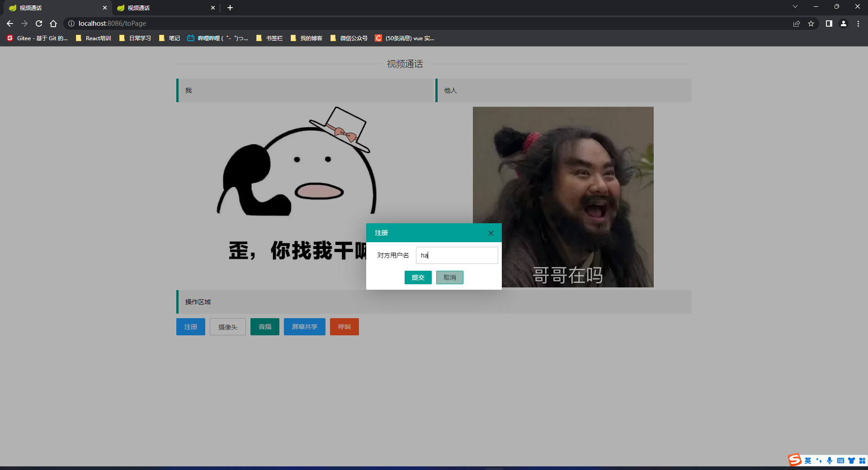Click the 屏幕共享 screen share button
This screenshot has width=868, height=470.
point(305,327)
